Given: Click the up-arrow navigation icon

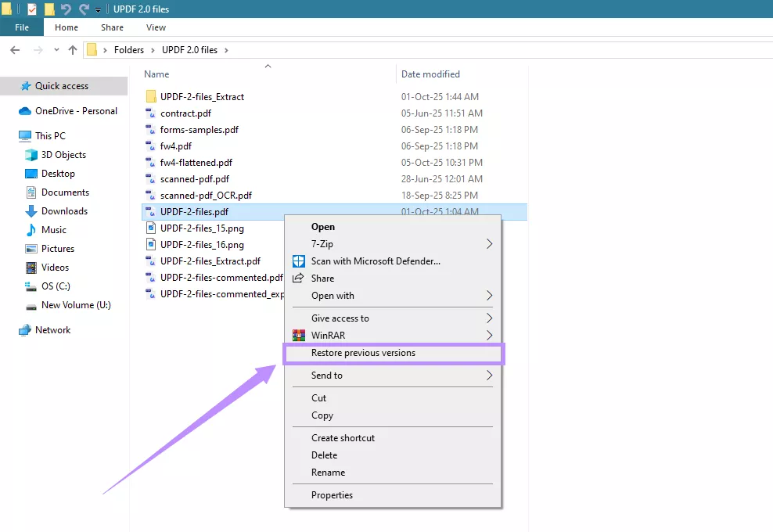Looking at the screenshot, I should 72,49.
